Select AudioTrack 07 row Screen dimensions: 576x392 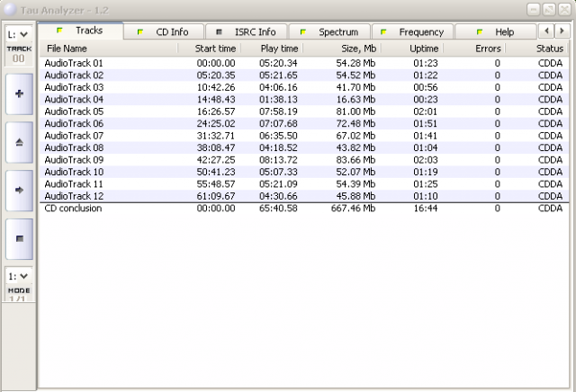tap(304, 136)
